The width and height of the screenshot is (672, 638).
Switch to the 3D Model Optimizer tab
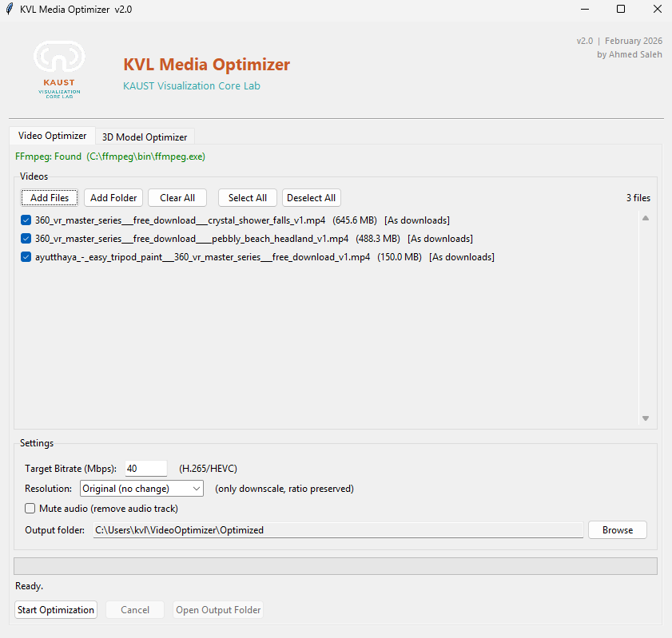pos(145,136)
